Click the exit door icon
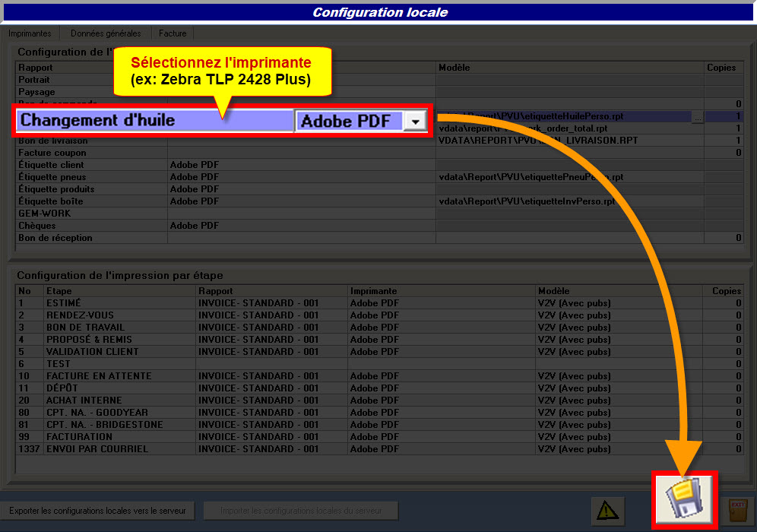The width and height of the screenshot is (757, 532). click(737, 508)
